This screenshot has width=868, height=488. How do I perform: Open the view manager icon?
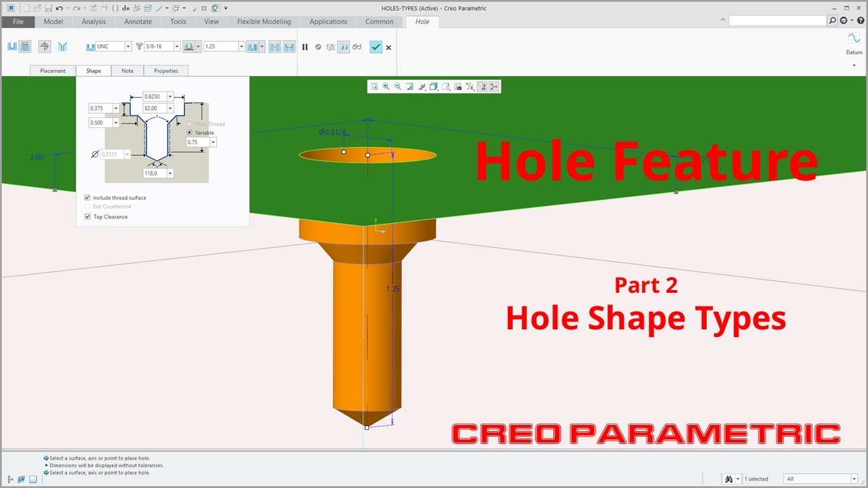[x=458, y=86]
